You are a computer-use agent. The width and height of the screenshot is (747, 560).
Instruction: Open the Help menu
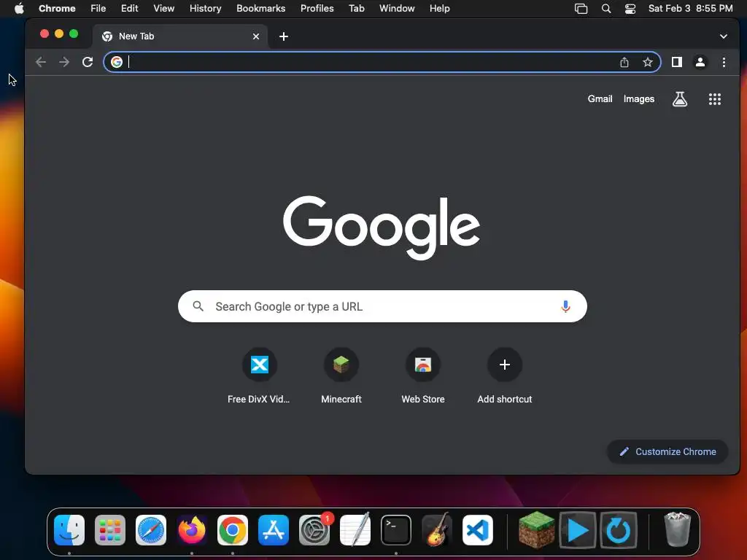coord(439,9)
